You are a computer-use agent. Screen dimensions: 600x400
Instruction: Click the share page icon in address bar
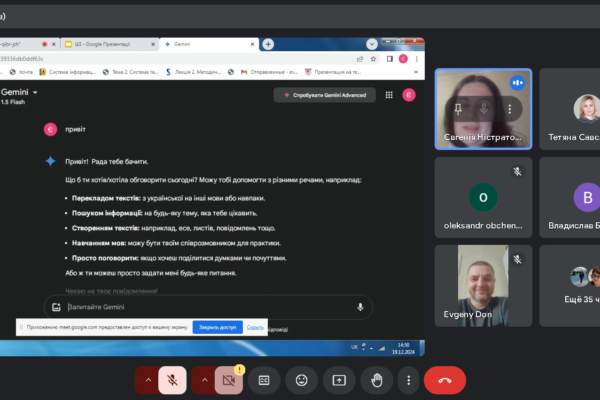360,59
